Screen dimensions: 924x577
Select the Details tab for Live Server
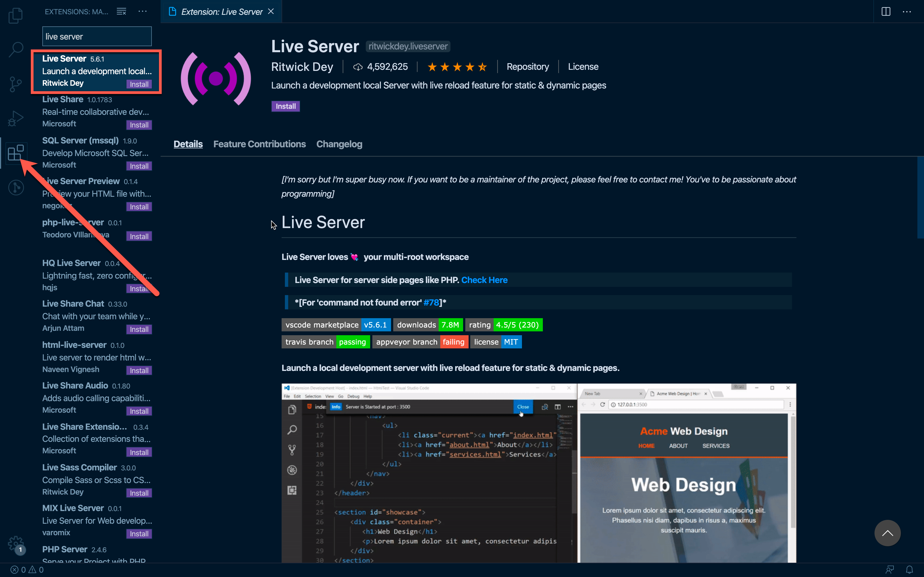[188, 144]
